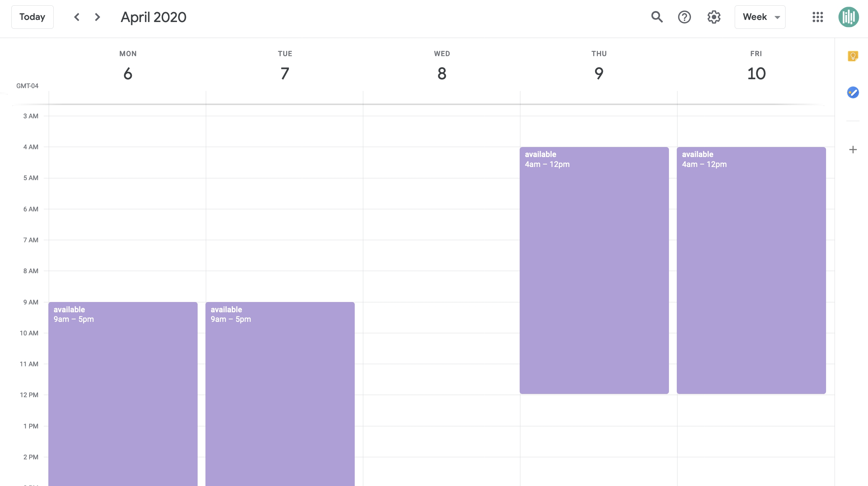Viewport: 868px width, 486px height.
Task: Open Google Calendar settings gear
Action: 713,16
